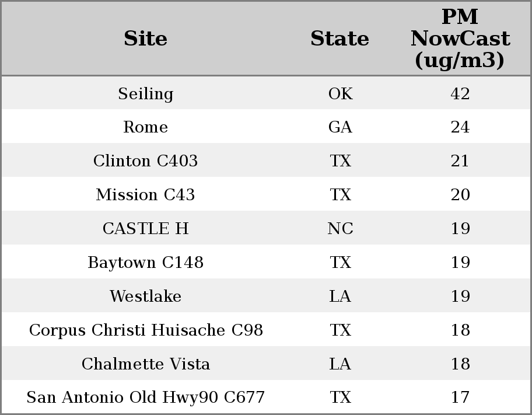
Task: Click San Antonio Old Hwy90 C677
Action: [x=146, y=397]
